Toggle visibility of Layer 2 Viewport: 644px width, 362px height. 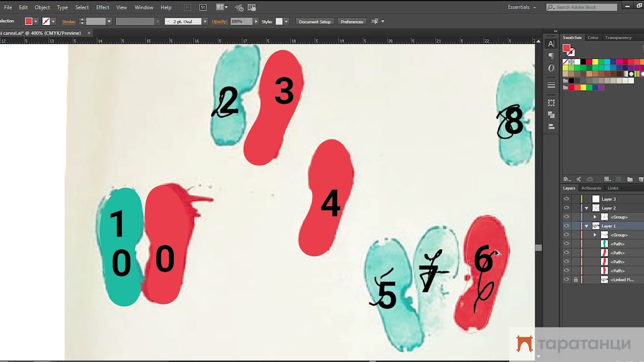click(x=567, y=208)
